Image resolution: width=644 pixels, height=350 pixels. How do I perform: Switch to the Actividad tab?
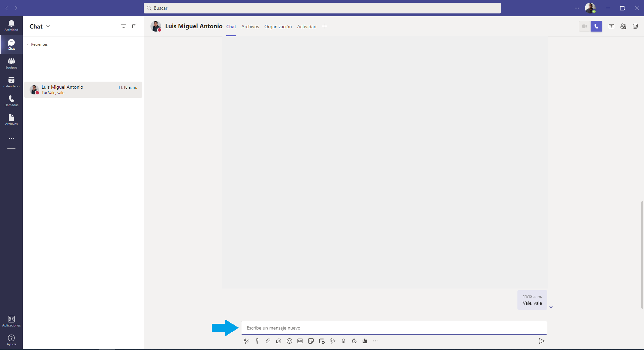(x=307, y=27)
